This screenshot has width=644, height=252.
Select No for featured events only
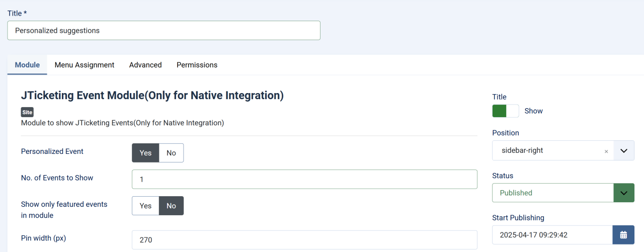point(171,206)
